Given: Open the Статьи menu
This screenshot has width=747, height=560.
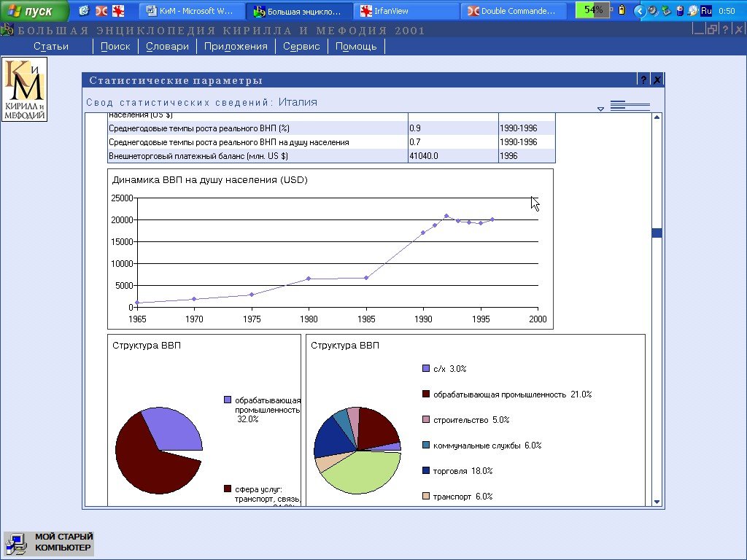Looking at the screenshot, I should tap(51, 46).
